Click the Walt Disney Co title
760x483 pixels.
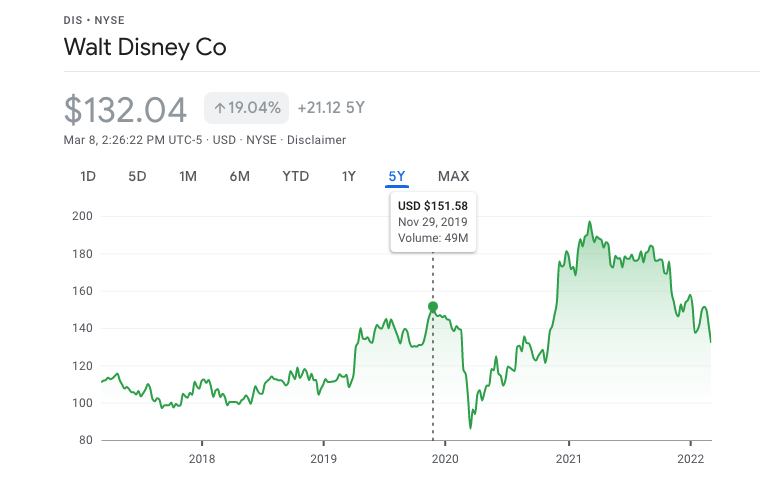pos(145,47)
